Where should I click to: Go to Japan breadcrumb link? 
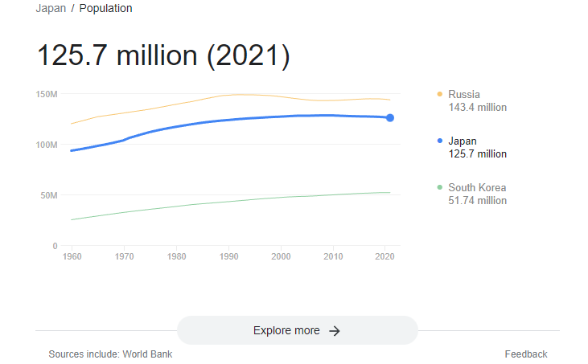point(51,8)
